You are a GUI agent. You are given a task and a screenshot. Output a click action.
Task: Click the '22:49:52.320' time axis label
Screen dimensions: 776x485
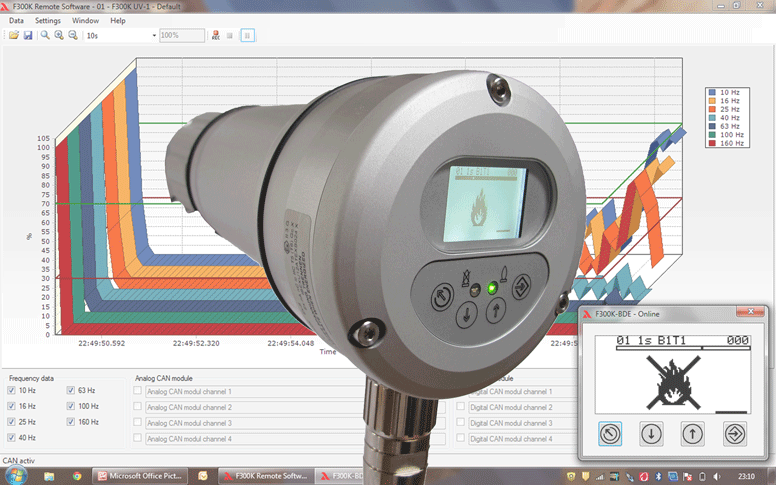[x=196, y=343]
